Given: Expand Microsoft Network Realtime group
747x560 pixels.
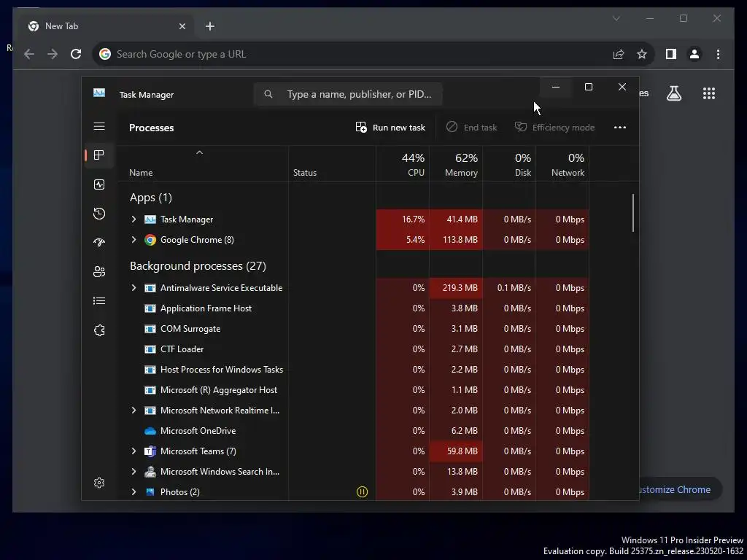Looking at the screenshot, I should pyautogui.click(x=134, y=410).
